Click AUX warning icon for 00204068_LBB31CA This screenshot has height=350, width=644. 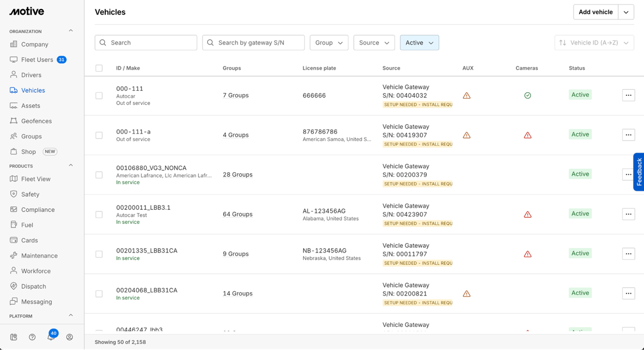(467, 294)
